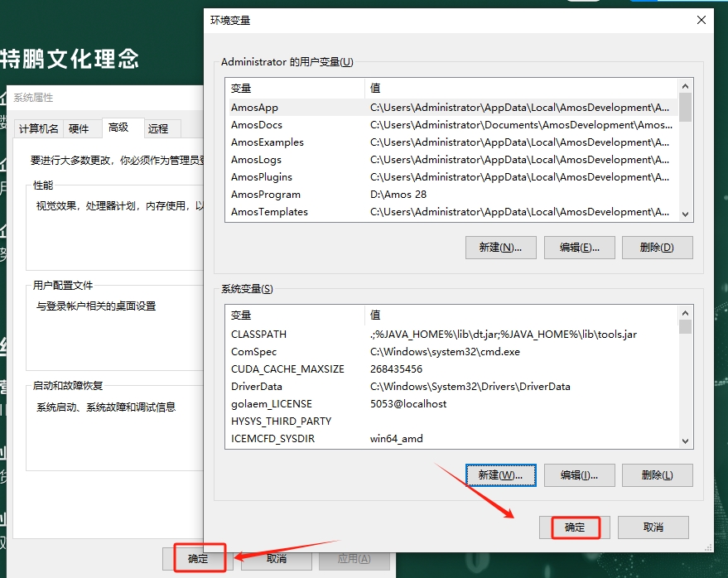Click 删除(D) button for user variables

pos(656,248)
